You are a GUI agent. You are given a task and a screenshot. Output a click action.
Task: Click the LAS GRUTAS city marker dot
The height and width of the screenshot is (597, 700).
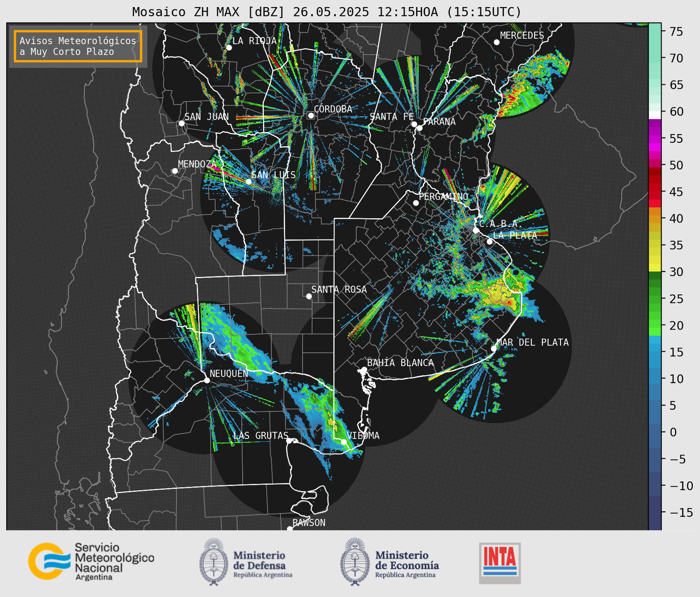click(x=289, y=441)
